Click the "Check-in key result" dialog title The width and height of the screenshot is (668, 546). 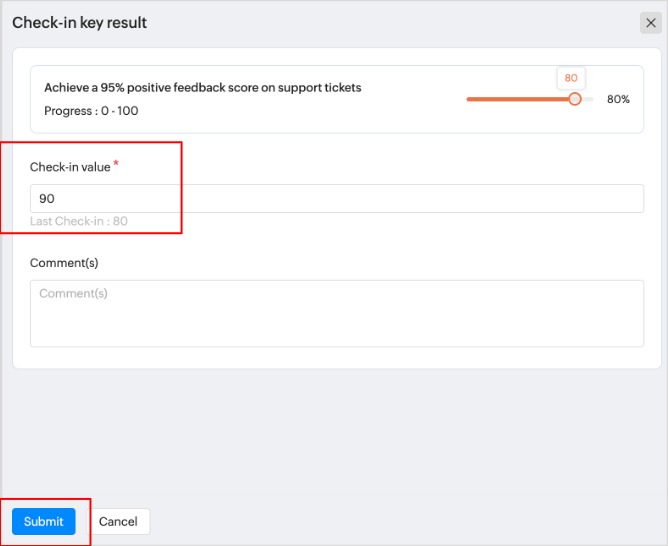[80, 23]
